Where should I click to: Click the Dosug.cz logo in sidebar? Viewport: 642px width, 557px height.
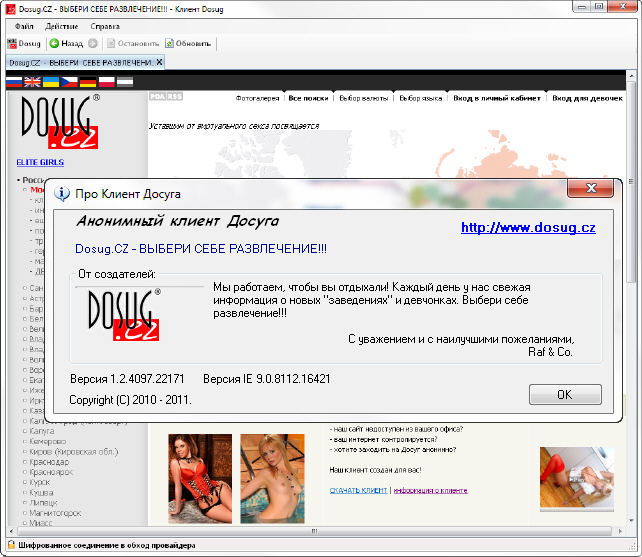coord(60,122)
